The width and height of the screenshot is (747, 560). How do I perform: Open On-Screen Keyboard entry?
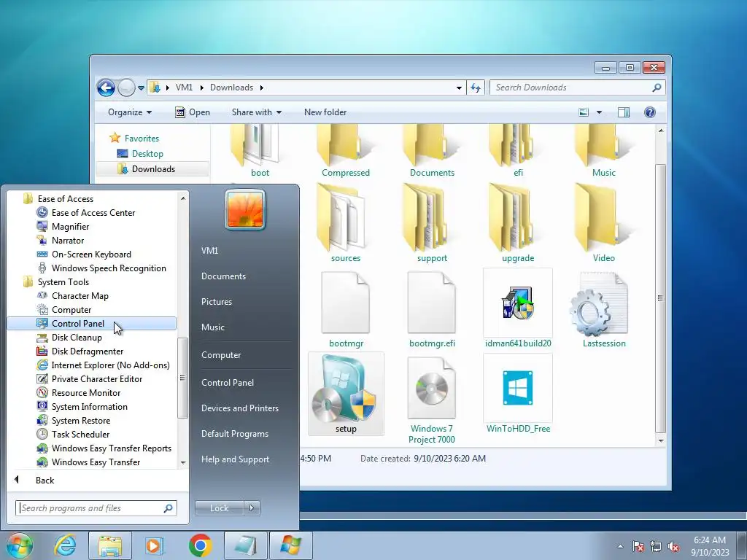(x=91, y=254)
